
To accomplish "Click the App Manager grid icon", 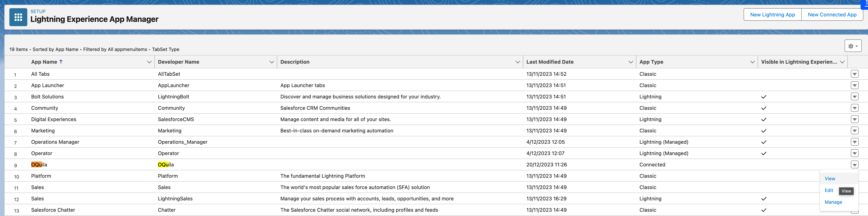I will (18, 17).
